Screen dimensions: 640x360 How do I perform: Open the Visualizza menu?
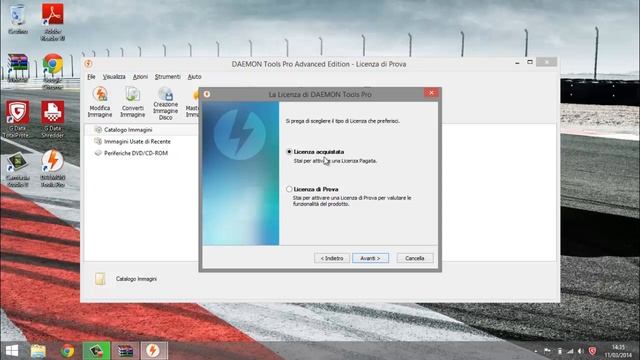click(x=114, y=77)
